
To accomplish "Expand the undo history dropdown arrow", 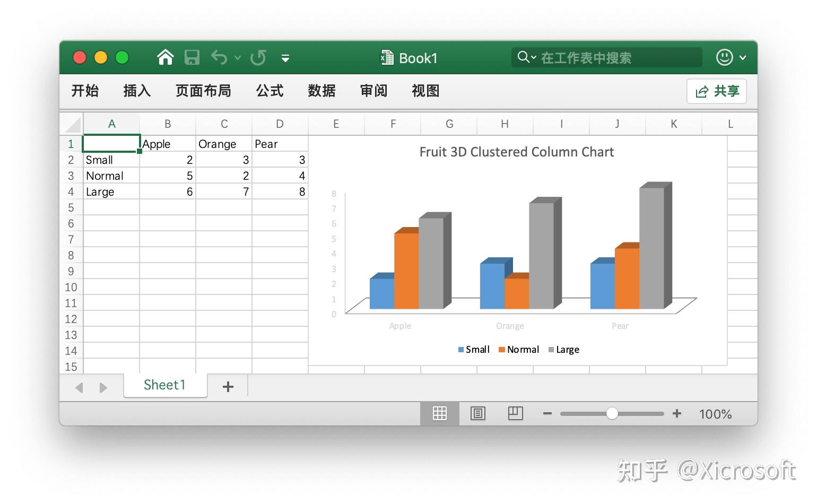I will [x=238, y=57].
